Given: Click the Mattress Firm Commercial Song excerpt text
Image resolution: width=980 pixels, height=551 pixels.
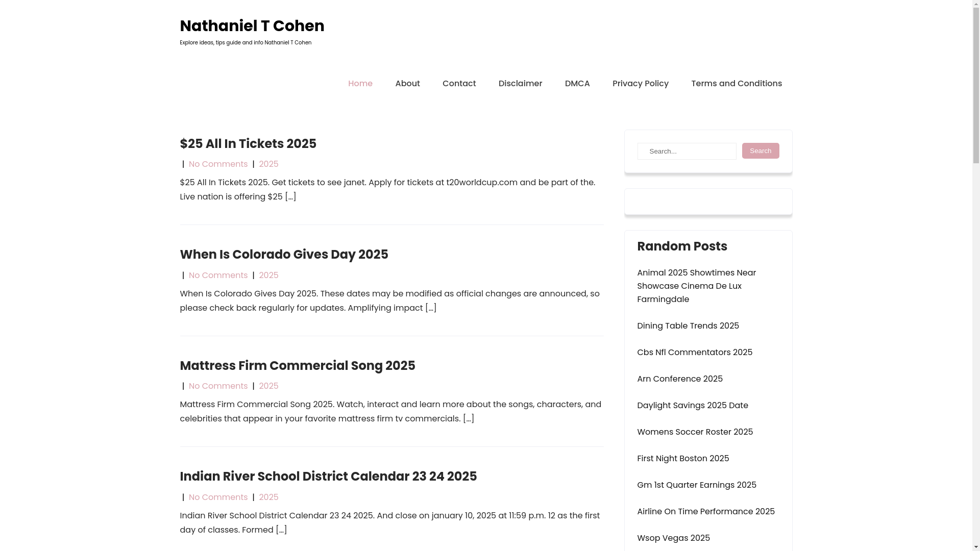Looking at the screenshot, I should click(390, 412).
